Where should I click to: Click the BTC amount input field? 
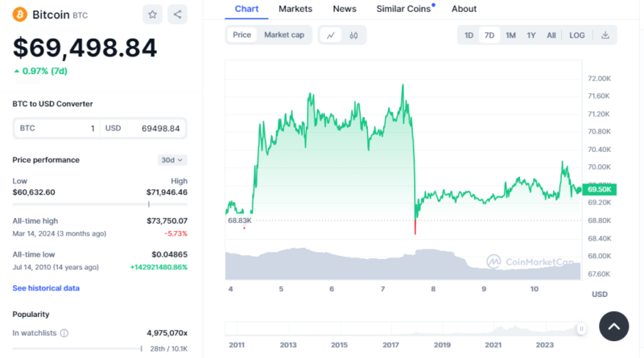(x=58, y=128)
